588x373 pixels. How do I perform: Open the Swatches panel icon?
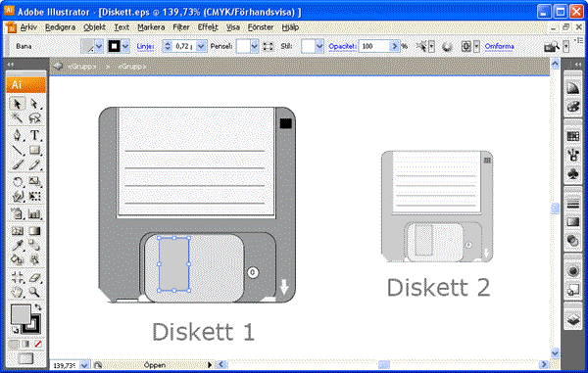point(573,136)
